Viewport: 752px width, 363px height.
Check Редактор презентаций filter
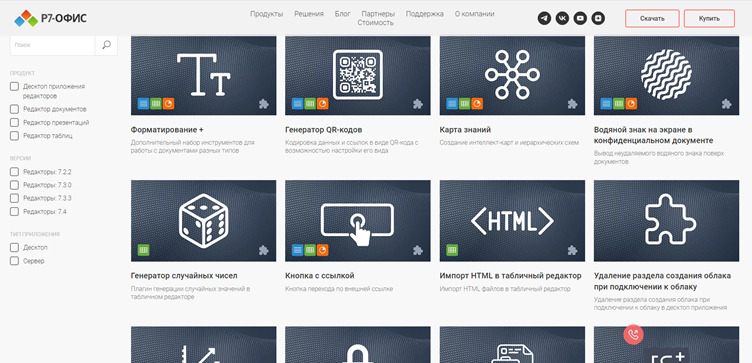(x=14, y=122)
